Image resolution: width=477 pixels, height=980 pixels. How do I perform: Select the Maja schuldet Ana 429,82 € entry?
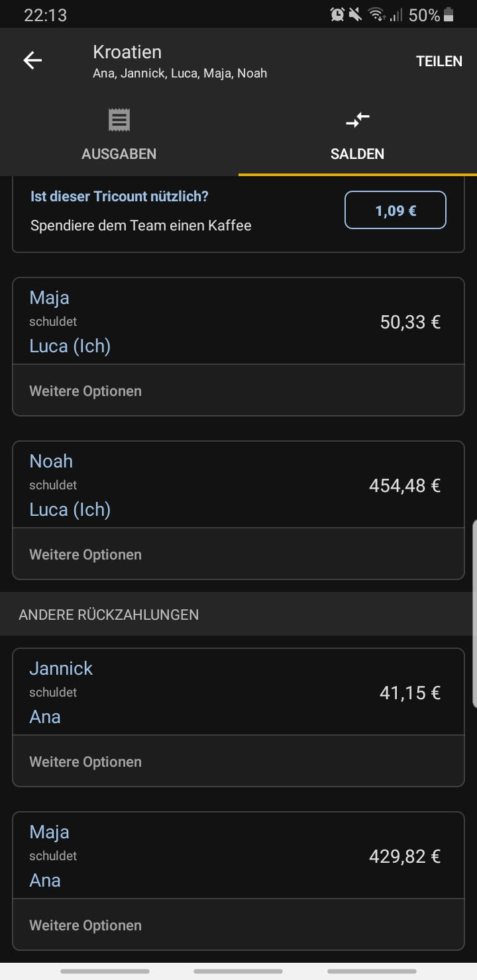coord(238,856)
